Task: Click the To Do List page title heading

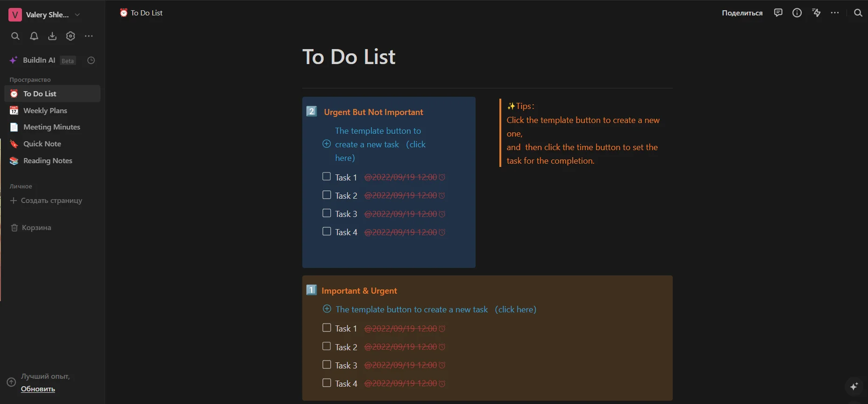Action: tap(349, 57)
